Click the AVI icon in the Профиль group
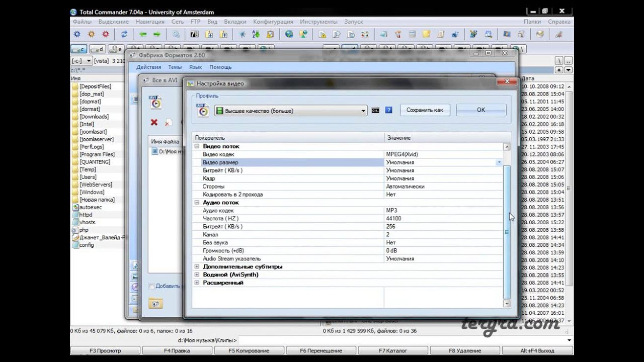Viewport: 644px width, 362px height. point(202,110)
